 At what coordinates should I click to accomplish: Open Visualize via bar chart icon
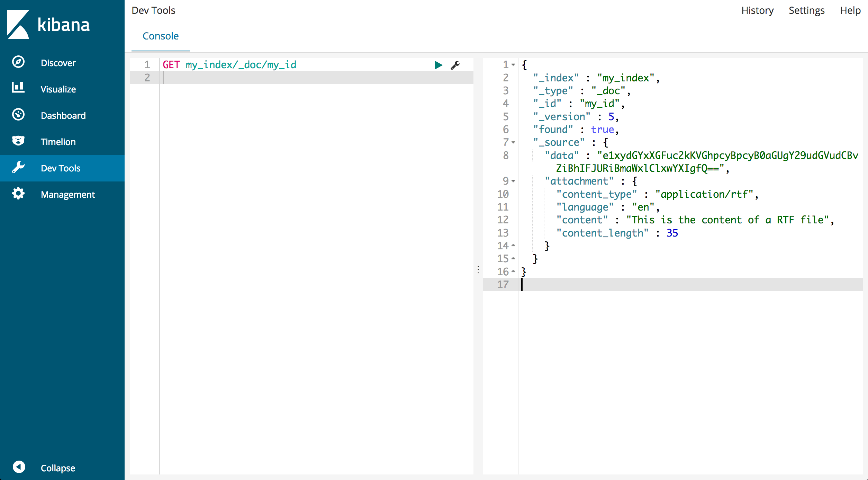(x=18, y=88)
